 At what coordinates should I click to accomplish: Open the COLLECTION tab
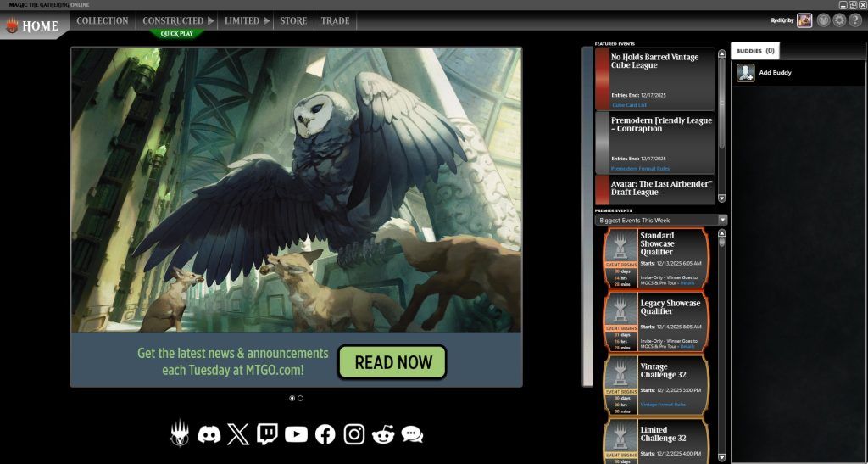tap(103, 21)
